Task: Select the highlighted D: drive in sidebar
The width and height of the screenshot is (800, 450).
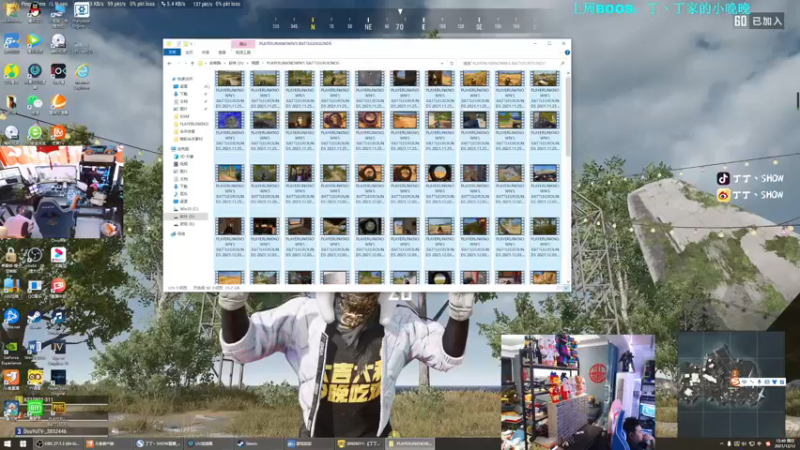Action: point(186,217)
